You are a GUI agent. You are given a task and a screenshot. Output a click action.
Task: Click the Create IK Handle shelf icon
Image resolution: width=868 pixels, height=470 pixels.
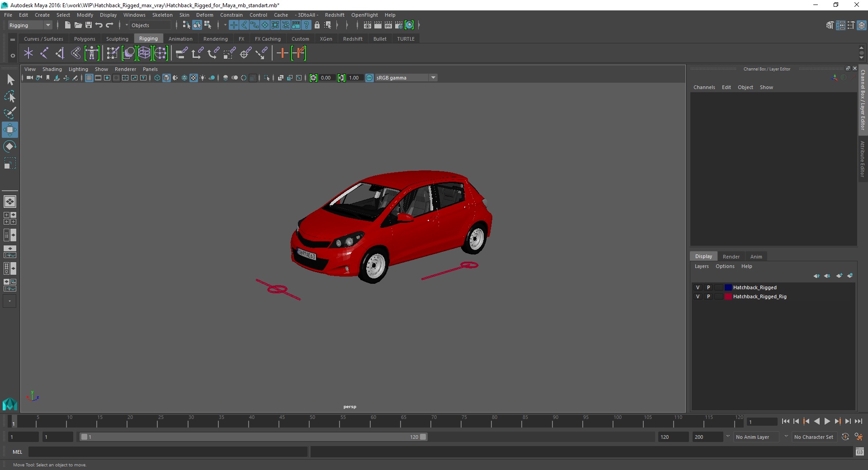coord(60,53)
